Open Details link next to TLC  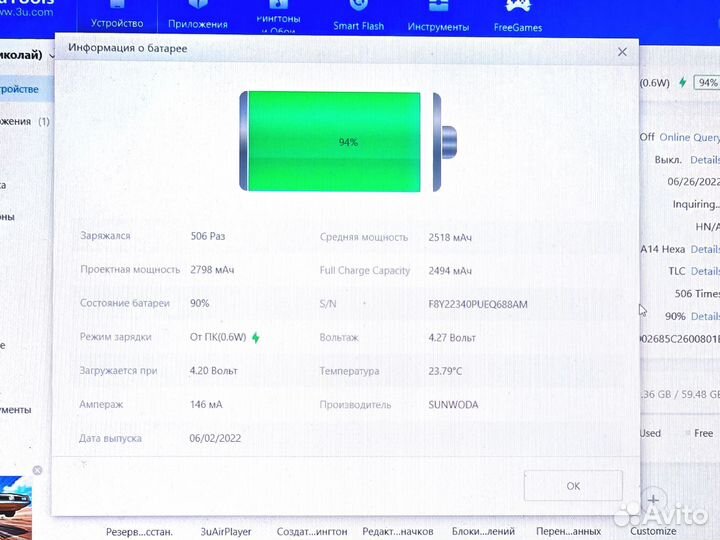[x=704, y=271]
